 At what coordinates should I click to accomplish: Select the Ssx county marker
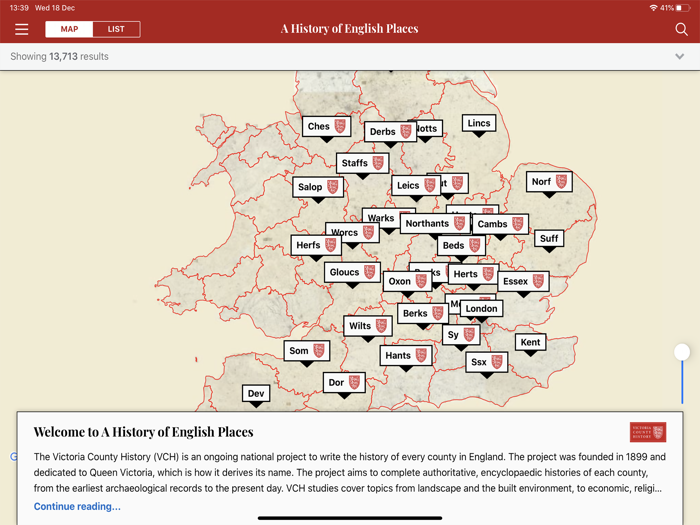pyautogui.click(x=487, y=362)
